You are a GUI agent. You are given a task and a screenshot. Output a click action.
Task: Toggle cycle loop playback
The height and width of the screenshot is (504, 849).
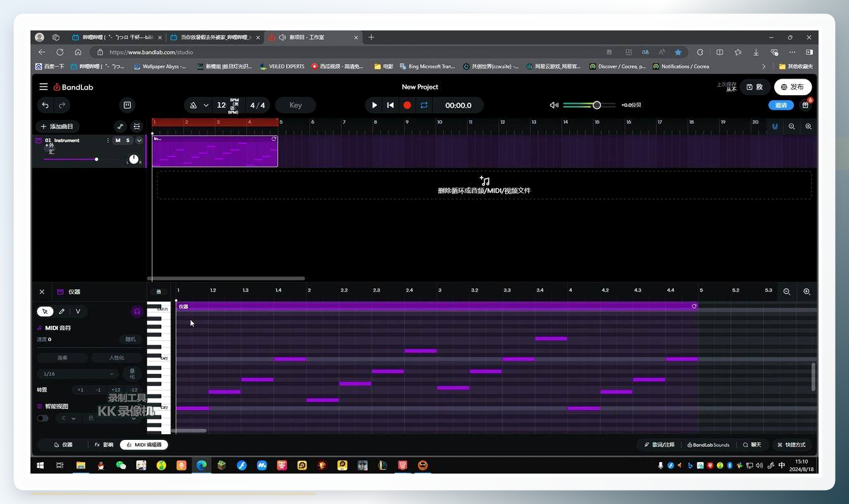424,105
